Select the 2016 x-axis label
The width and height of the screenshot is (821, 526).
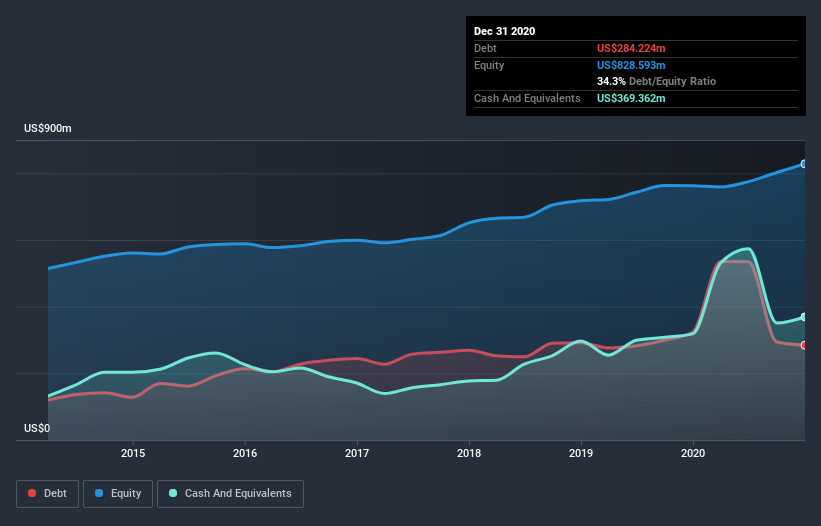click(245, 453)
